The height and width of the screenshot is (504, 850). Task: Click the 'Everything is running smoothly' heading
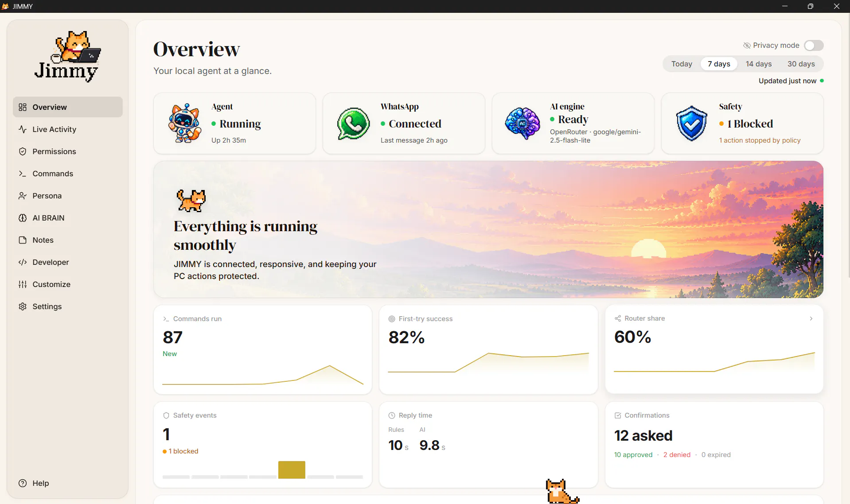coord(246,236)
